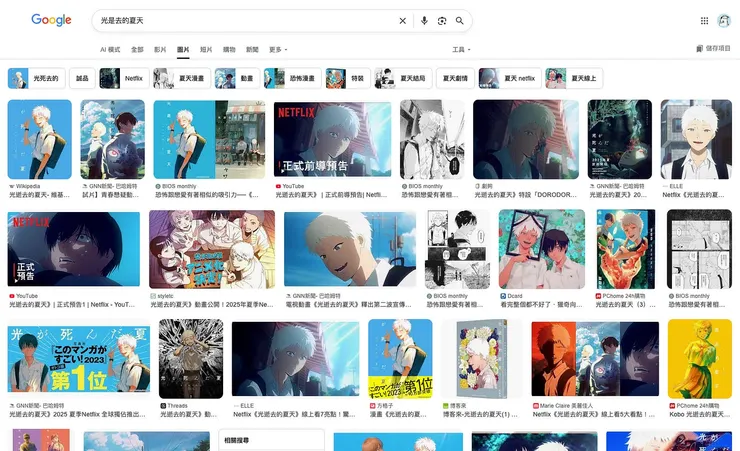The height and width of the screenshot is (451, 740).
Task: Open the yellow Kobo cover thumbnail
Action: pyautogui.click(x=700, y=359)
